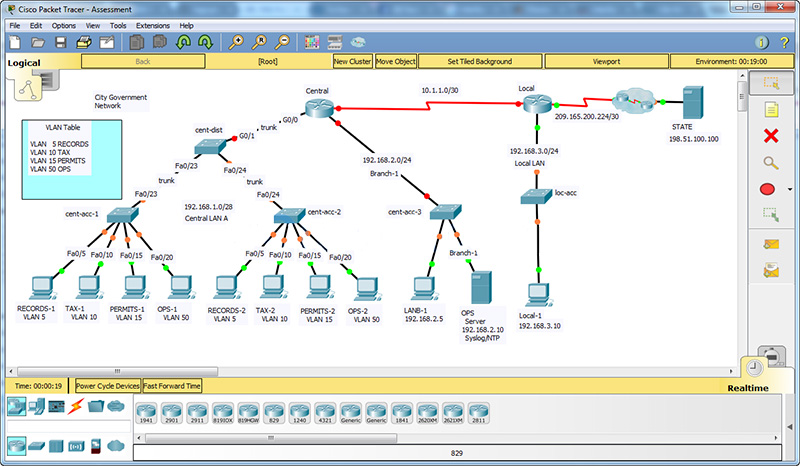Select the cent-dist switch in the topology
The width and height of the screenshot is (800, 466).
pos(210,147)
